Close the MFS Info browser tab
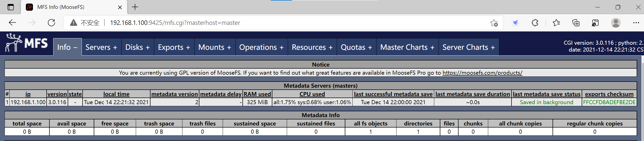 (120, 7)
